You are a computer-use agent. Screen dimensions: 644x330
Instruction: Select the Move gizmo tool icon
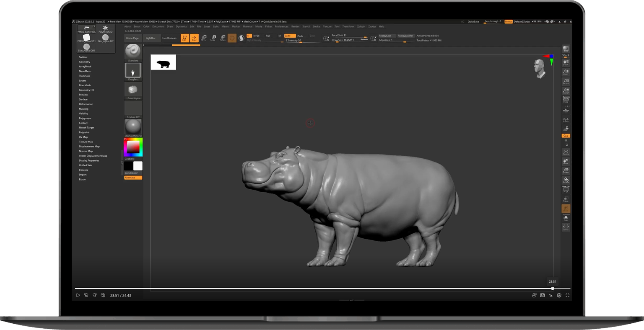204,38
